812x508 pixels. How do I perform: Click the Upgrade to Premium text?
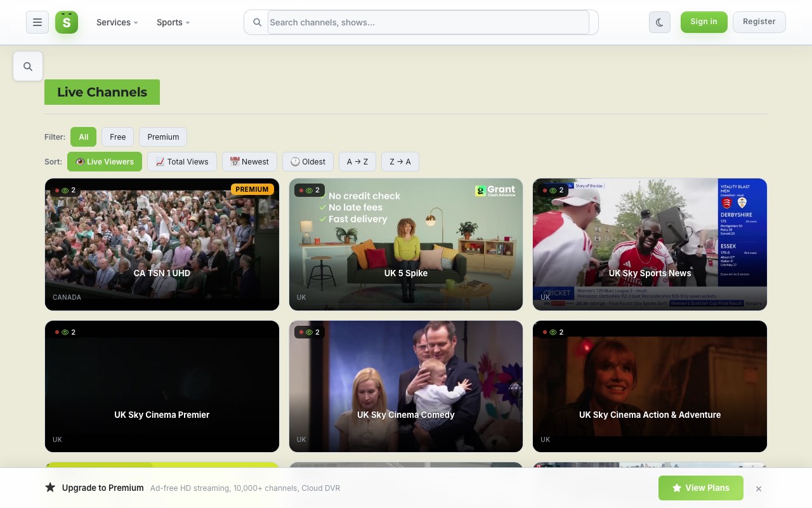click(x=103, y=488)
